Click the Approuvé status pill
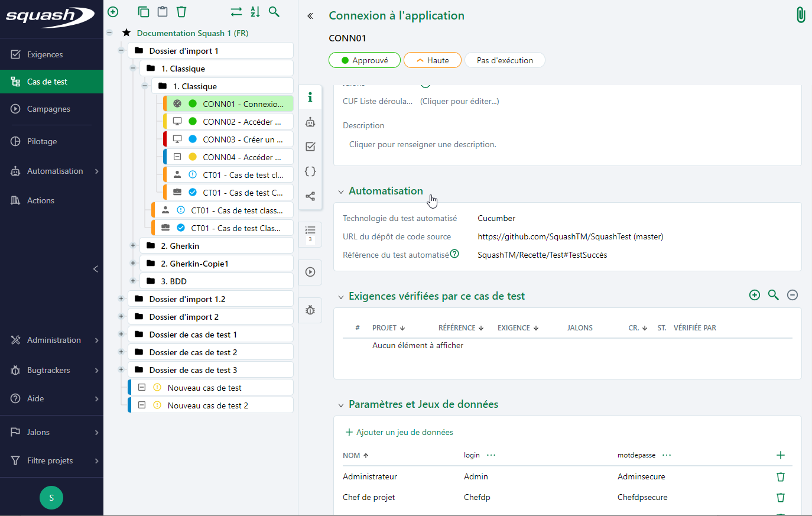812x516 pixels. 365,60
